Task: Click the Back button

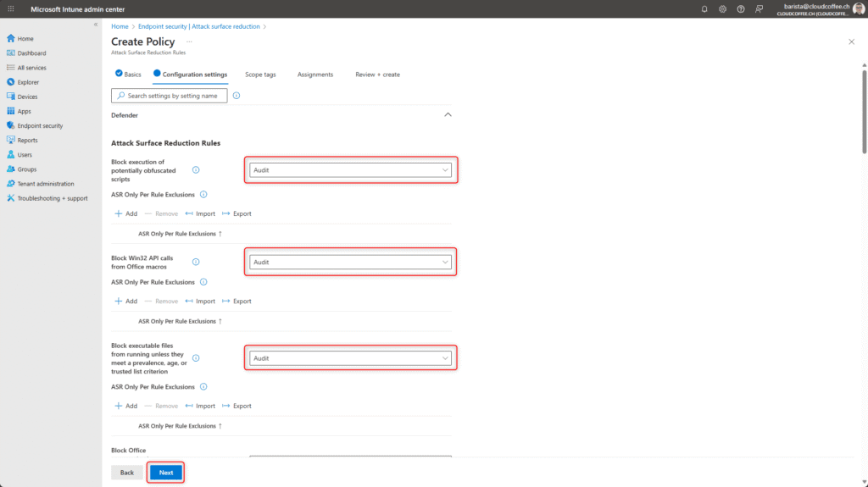Action: [126, 473]
